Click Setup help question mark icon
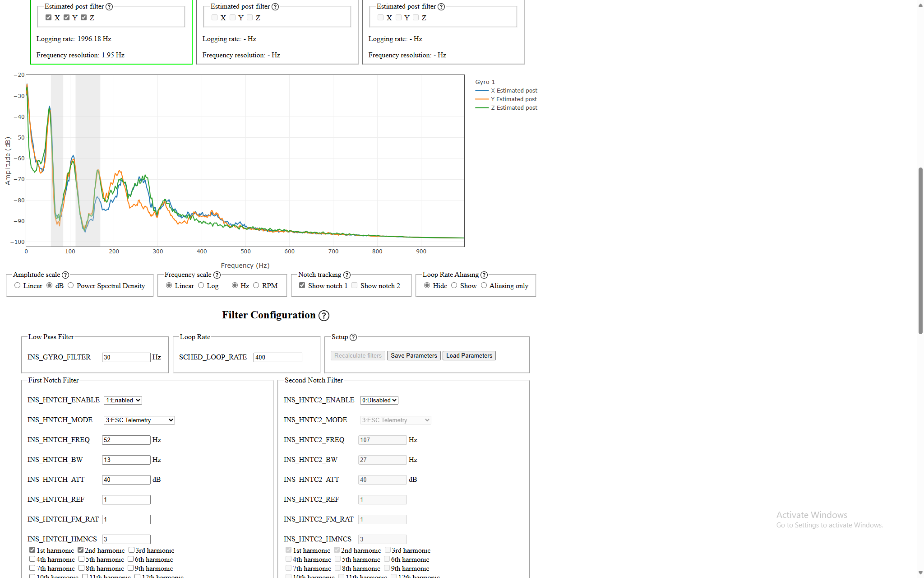The width and height of the screenshot is (924, 578). [353, 337]
